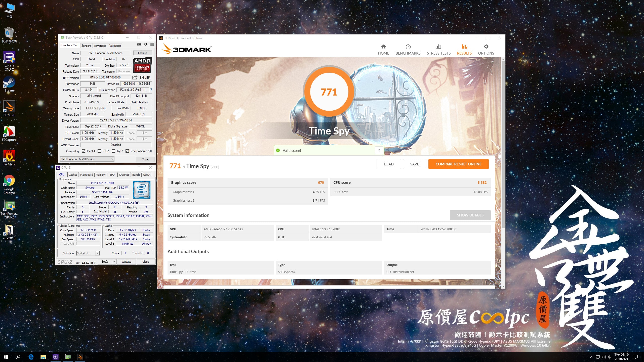
Task: Open 3DMark STRESS TESTS section
Action: 438,50
